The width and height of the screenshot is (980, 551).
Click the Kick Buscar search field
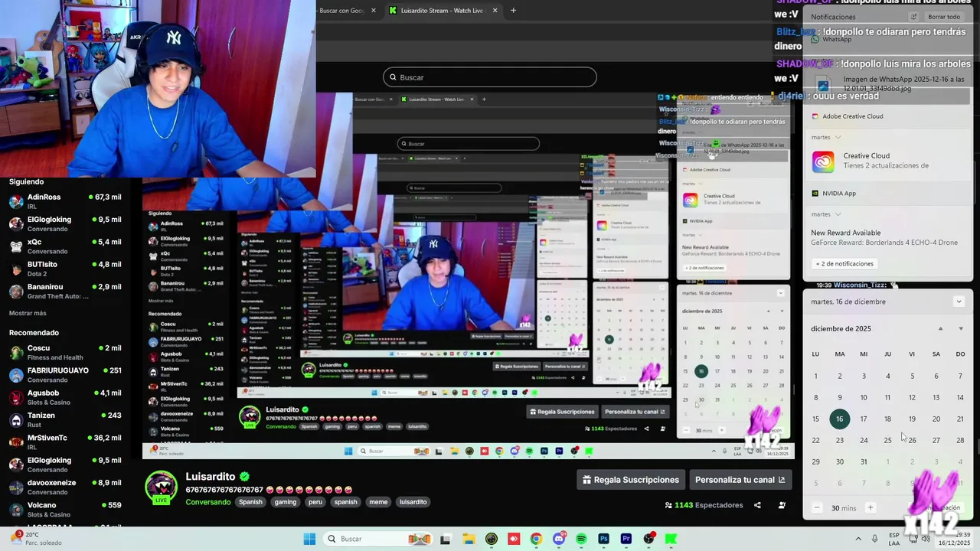click(490, 77)
